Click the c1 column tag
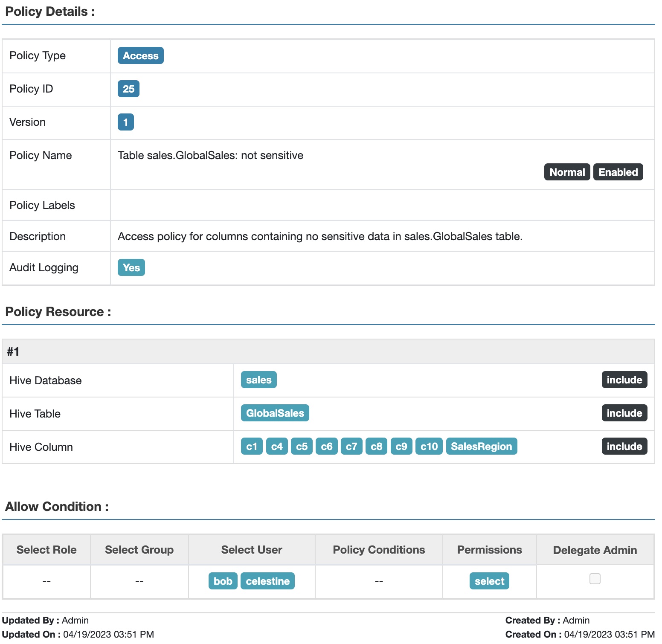The height and width of the screenshot is (644, 662). [252, 447]
